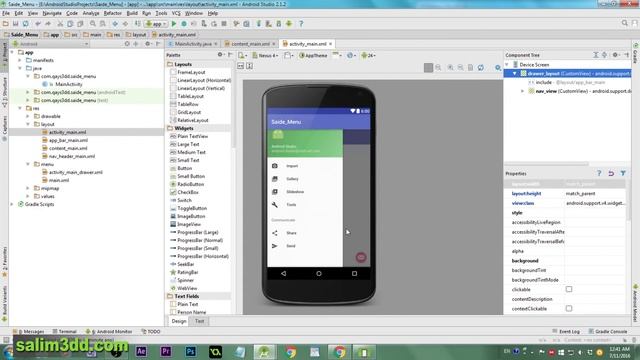The width and height of the screenshot is (640, 360).
Task: Toggle the clickable checkbox
Action: [569, 289]
